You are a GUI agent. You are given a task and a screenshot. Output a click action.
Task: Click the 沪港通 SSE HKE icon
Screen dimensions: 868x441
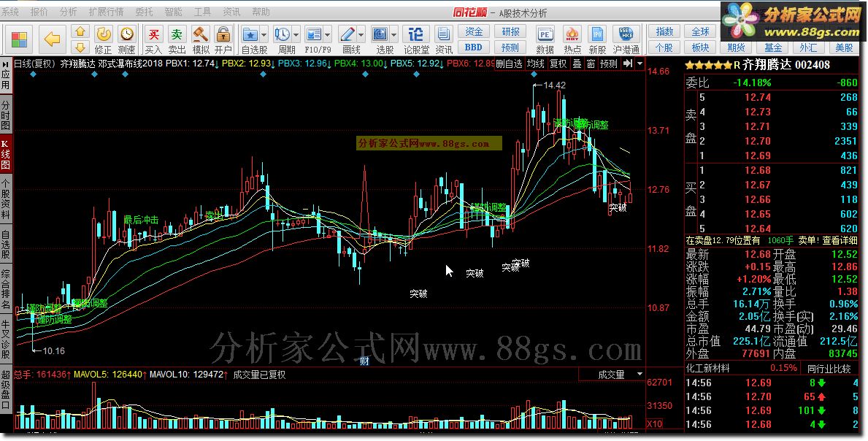pos(626,35)
